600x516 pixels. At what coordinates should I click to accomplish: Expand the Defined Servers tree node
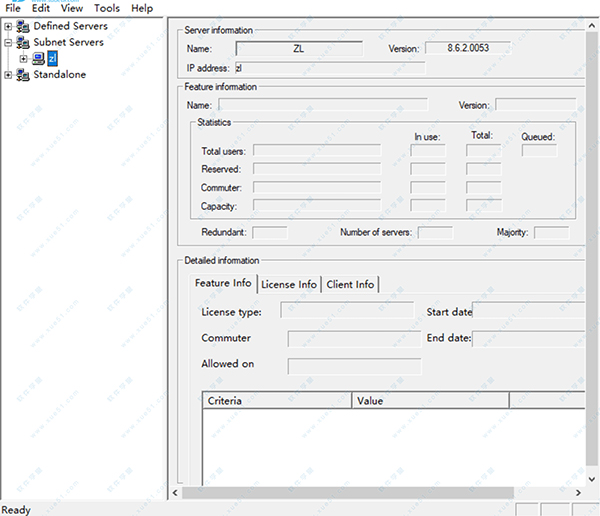[x=9, y=26]
